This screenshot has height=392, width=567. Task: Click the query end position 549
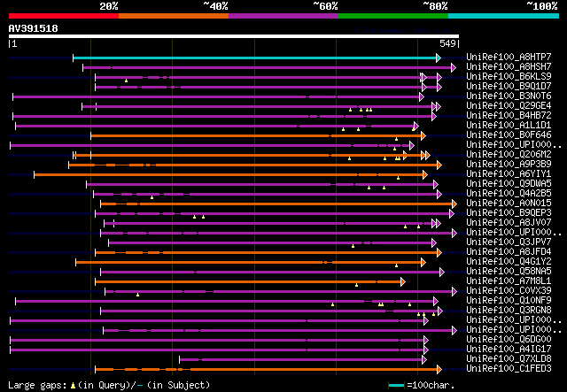coord(447,43)
